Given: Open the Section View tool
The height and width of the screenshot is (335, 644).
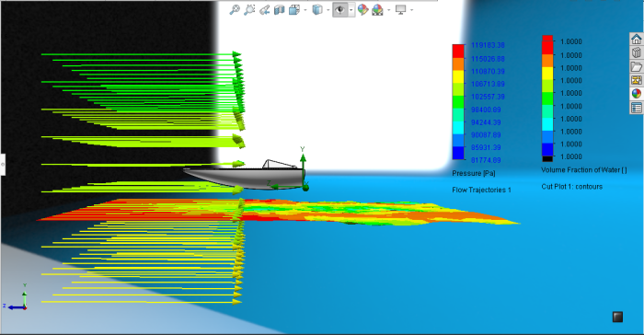Looking at the screenshot, I should pyautogui.click(x=280, y=9).
